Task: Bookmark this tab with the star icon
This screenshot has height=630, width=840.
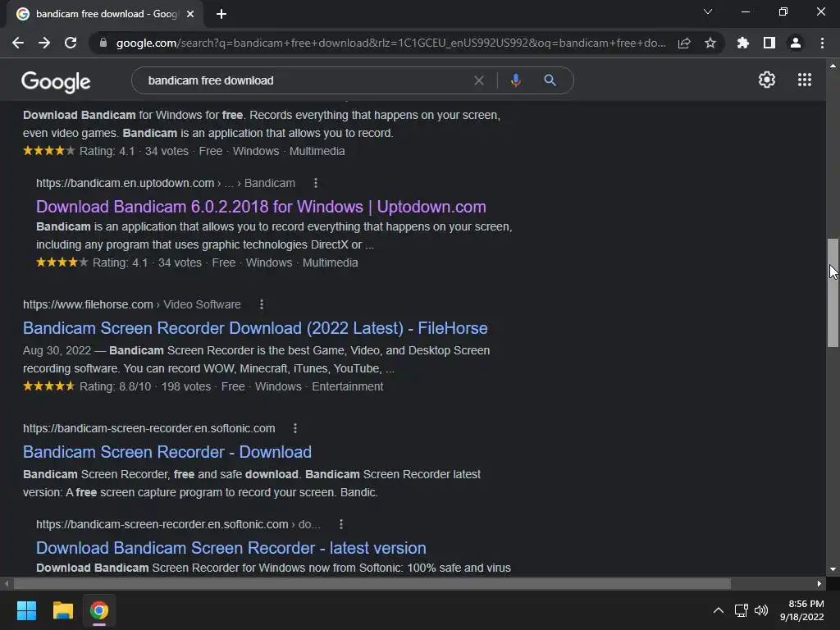Action: pos(710,43)
